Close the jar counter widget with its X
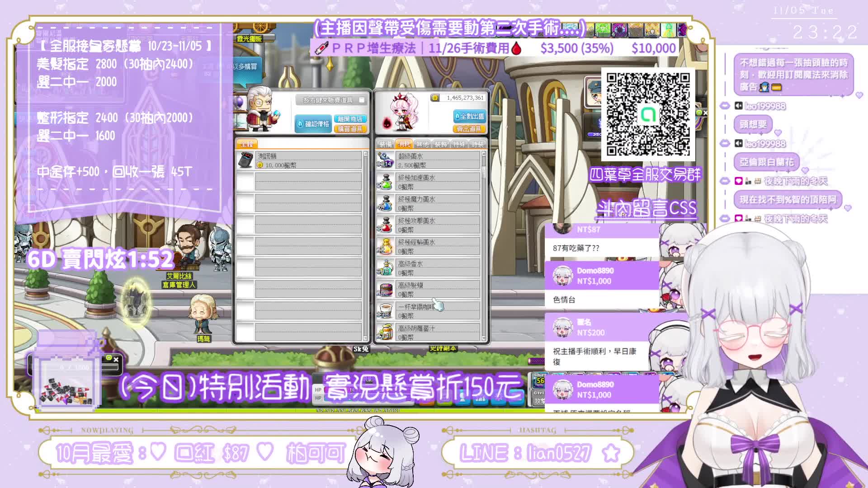868x488 pixels. pos(116,360)
